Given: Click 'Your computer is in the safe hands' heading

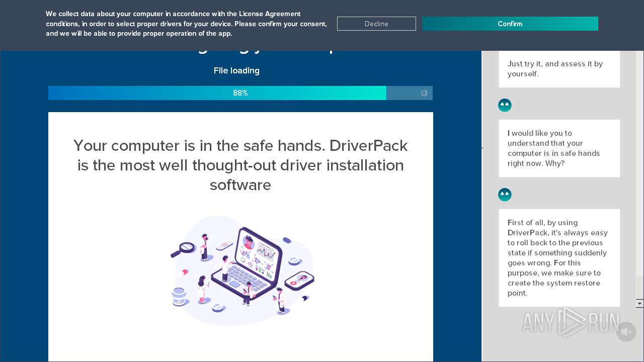Looking at the screenshot, I should (240, 165).
